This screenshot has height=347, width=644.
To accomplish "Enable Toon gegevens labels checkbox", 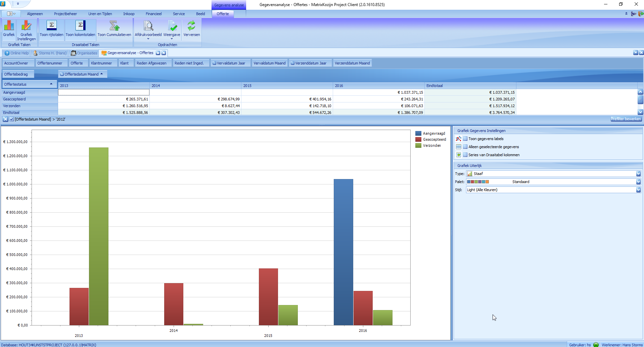I will tap(465, 139).
